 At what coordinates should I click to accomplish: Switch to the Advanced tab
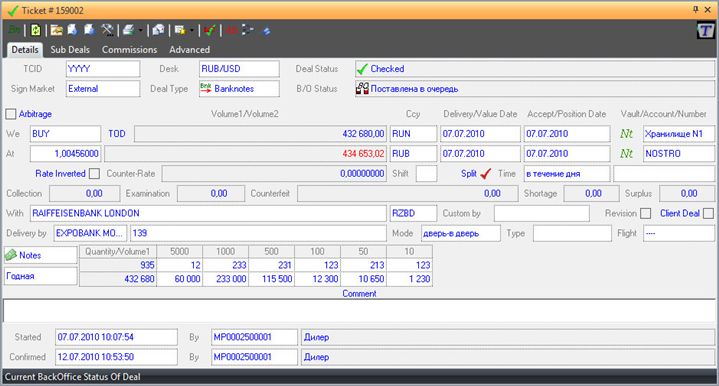coord(189,50)
